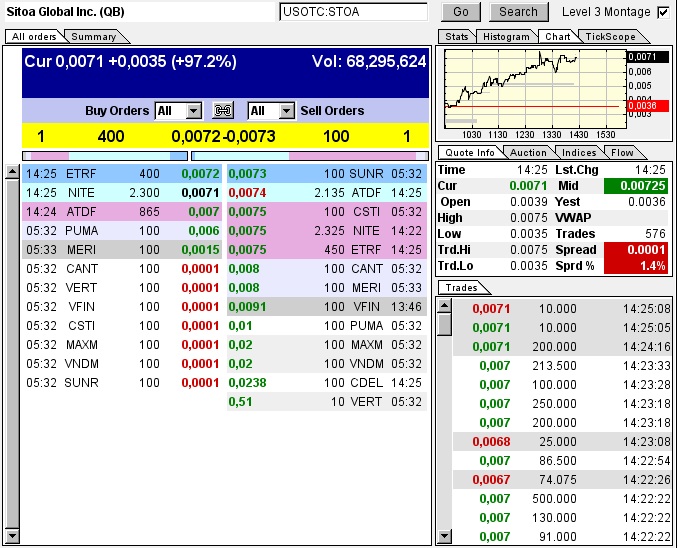Show the Stats tab

click(x=456, y=37)
